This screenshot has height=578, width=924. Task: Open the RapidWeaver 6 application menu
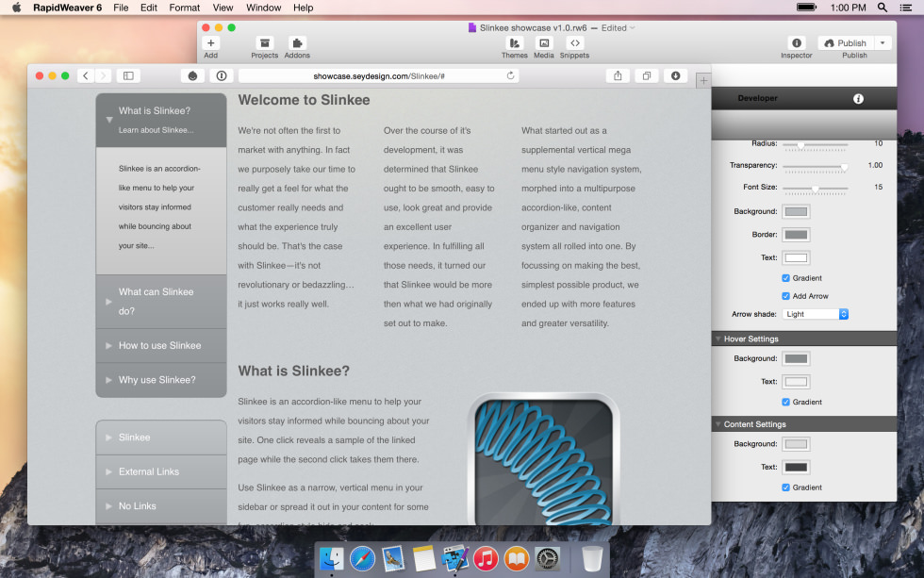click(x=67, y=8)
